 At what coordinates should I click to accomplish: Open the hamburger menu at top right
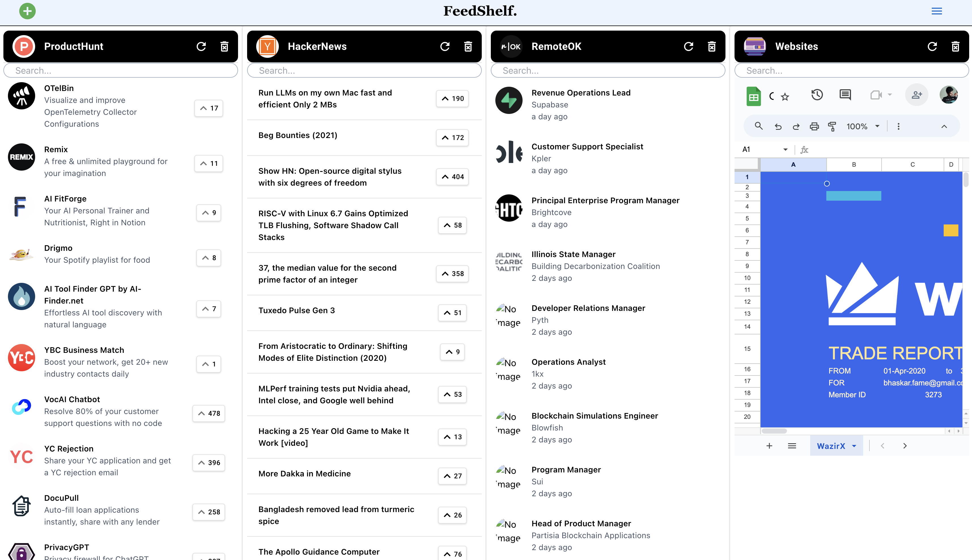point(937,11)
